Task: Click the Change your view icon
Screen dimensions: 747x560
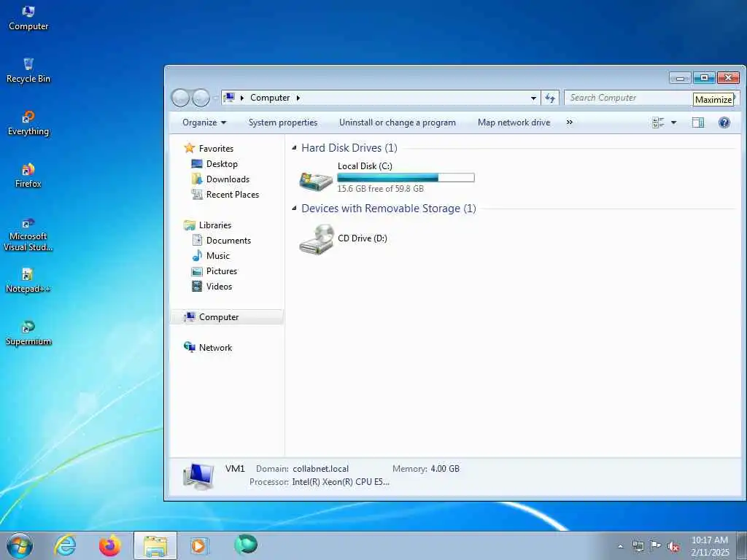Action: click(x=658, y=122)
